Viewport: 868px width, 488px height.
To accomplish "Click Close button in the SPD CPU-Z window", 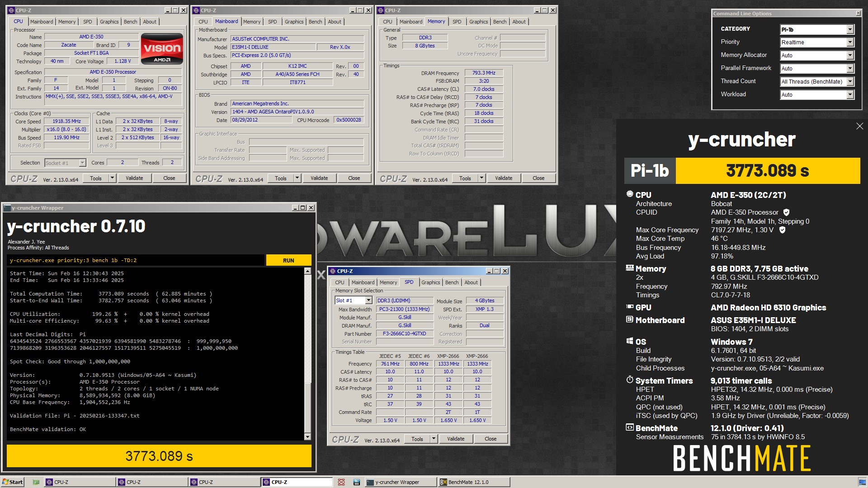I will (491, 439).
